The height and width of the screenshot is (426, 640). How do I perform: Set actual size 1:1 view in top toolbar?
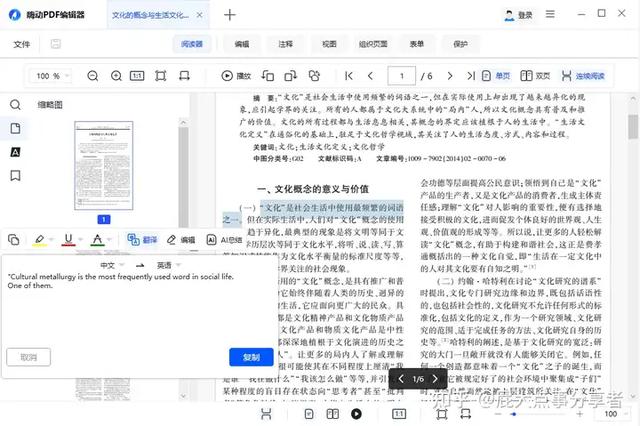pyautogui.click(x=137, y=76)
